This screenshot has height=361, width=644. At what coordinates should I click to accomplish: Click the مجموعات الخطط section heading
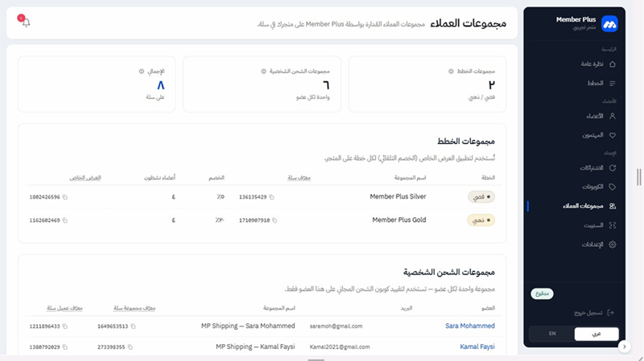tap(466, 142)
